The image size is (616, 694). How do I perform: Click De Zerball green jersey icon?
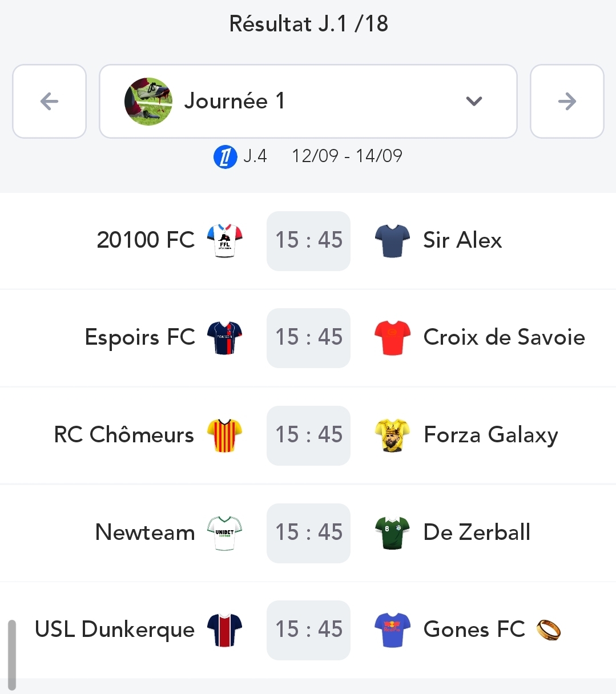pyautogui.click(x=392, y=533)
